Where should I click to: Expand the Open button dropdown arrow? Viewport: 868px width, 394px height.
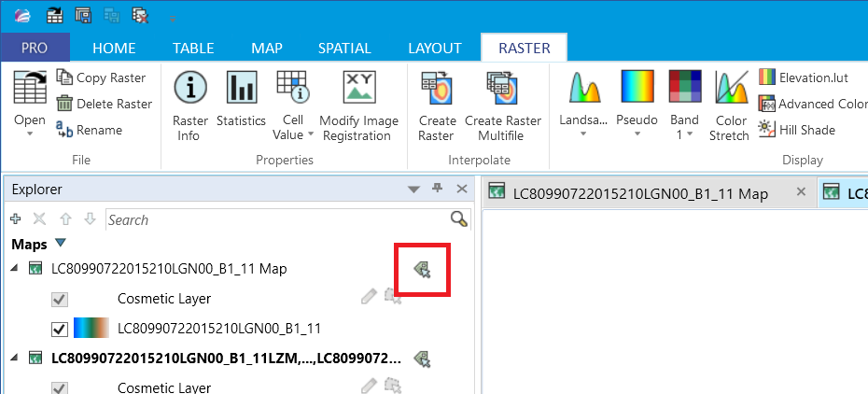click(x=30, y=134)
